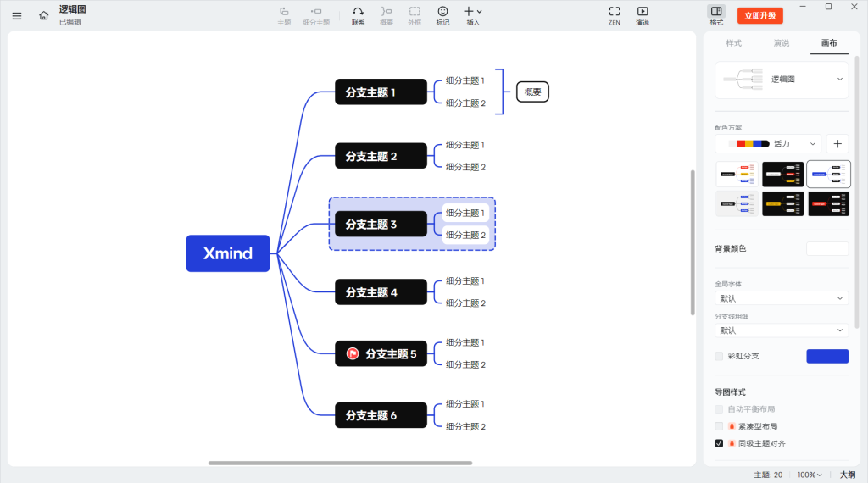Screen dimensions: 868x483
Task: Open the 100% zoom level dropdown
Action: coord(810,475)
